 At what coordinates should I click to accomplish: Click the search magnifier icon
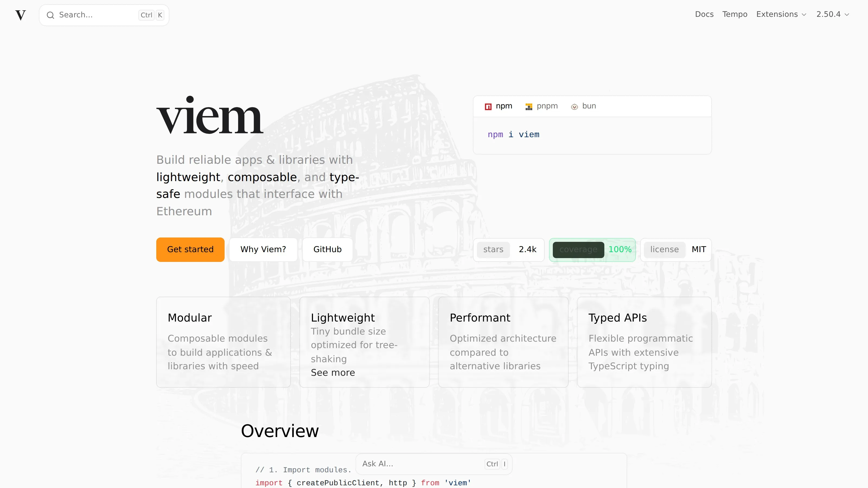coord(50,15)
